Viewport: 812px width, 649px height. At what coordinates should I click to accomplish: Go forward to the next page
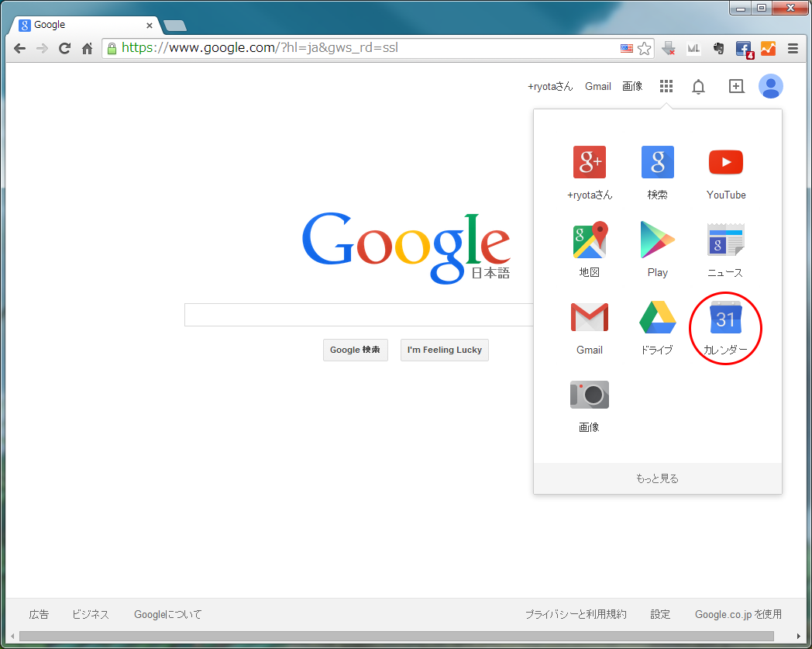coord(42,49)
